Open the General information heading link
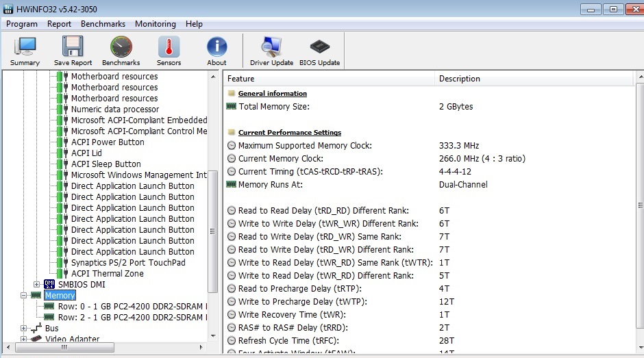This screenshot has width=644, height=358. pos(272,93)
